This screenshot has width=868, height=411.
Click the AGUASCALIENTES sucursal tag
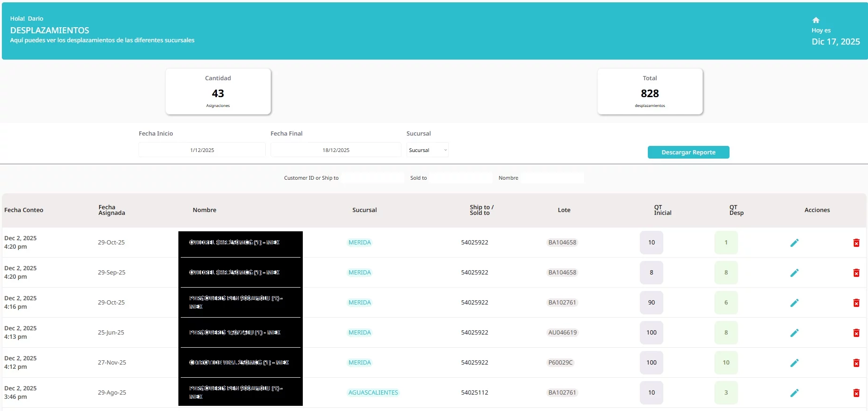click(373, 393)
